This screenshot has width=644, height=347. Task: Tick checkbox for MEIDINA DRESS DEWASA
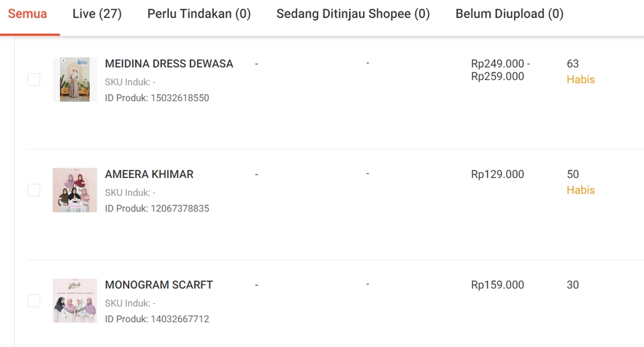[34, 80]
